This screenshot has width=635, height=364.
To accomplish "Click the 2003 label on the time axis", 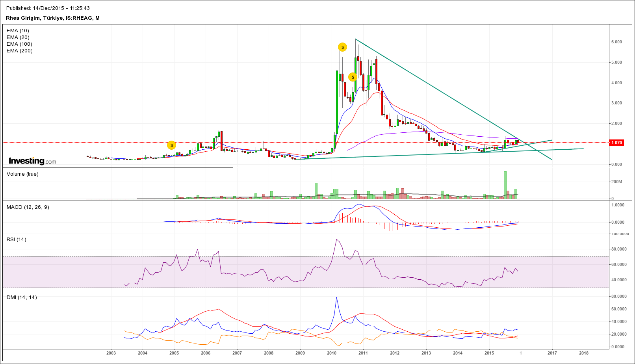I will [x=111, y=353].
